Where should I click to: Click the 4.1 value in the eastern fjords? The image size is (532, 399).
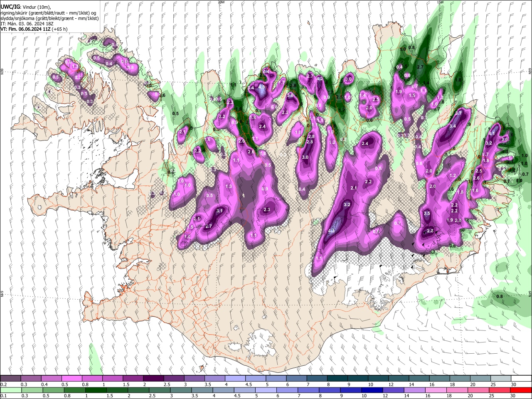click(491, 133)
